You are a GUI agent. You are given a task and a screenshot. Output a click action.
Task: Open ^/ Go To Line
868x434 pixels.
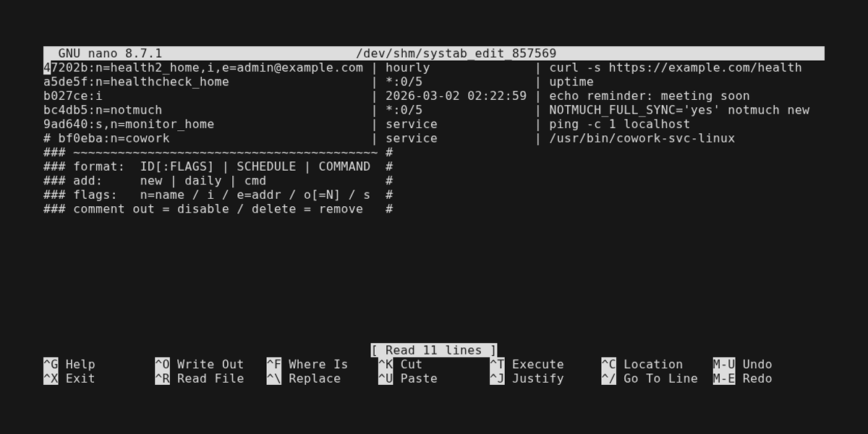click(649, 378)
